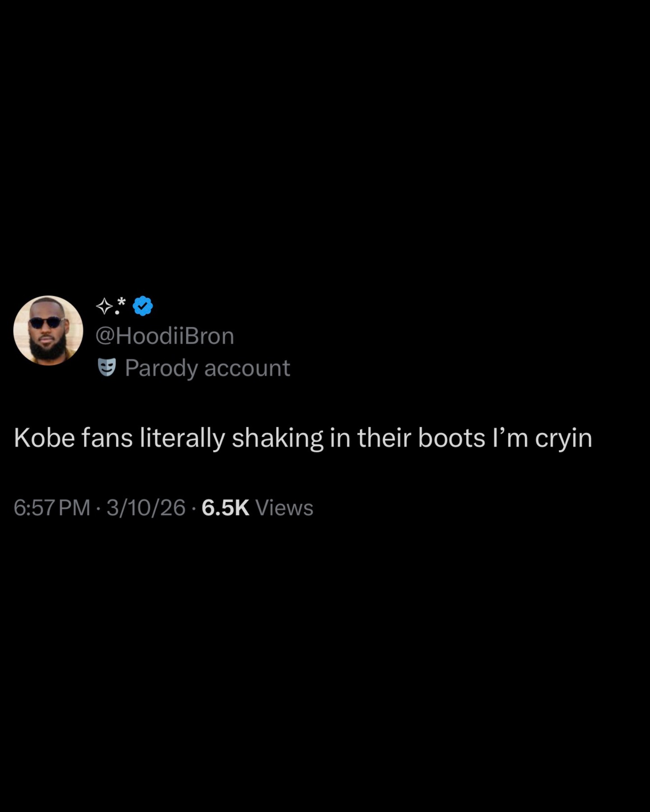Click the 6:57 PM timestamp
Screen dimensions: 650x812
(52, 508)
